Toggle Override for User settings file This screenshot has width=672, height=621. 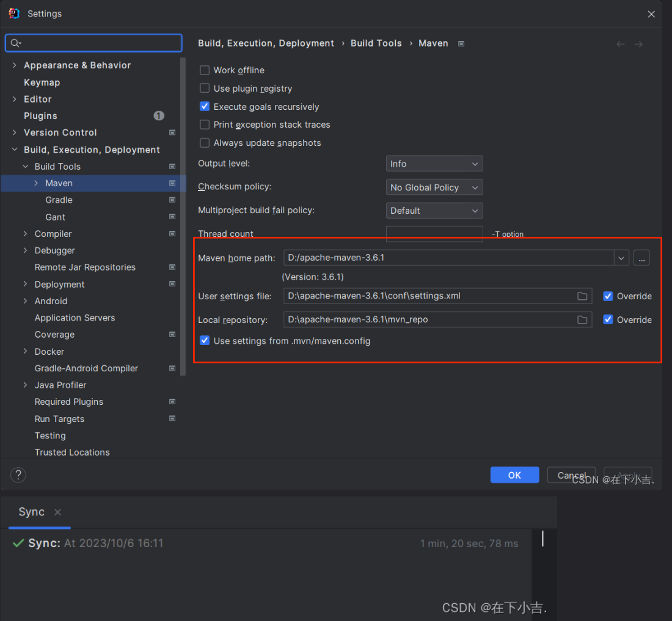tap(608, 296)
